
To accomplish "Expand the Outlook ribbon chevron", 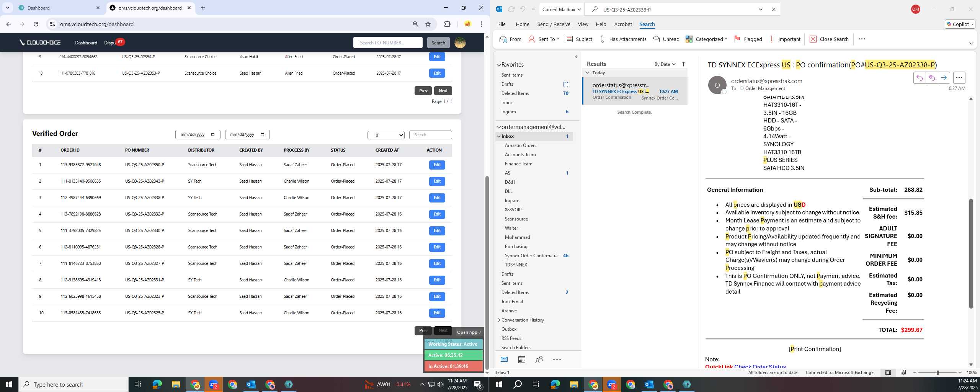I will (x=971, y=43).
